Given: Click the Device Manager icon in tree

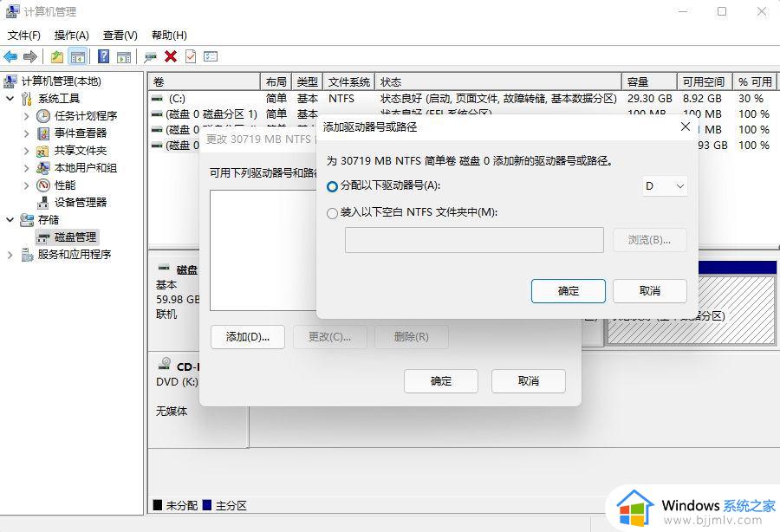Looking at the screenshot, I should 43,203.
